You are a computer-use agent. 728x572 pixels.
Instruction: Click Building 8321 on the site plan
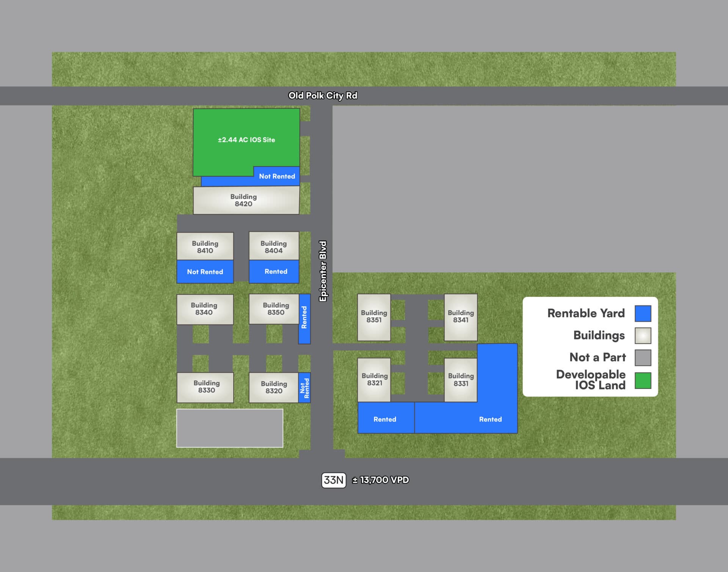(374, 380)
